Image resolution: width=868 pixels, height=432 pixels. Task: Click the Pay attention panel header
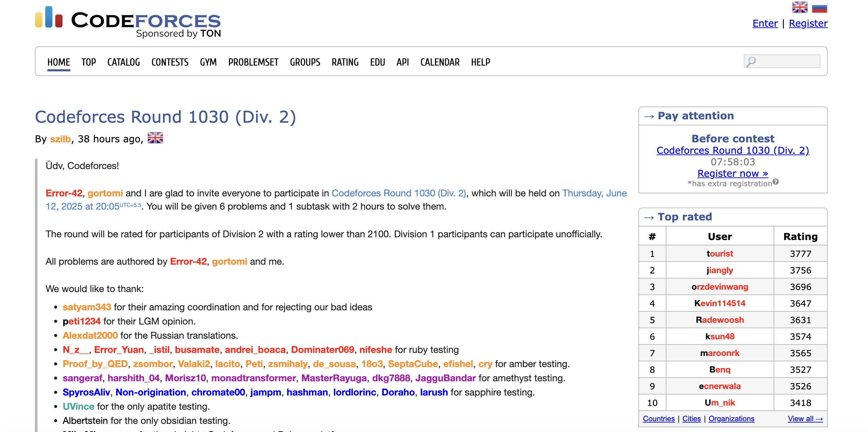pos(733,116)
